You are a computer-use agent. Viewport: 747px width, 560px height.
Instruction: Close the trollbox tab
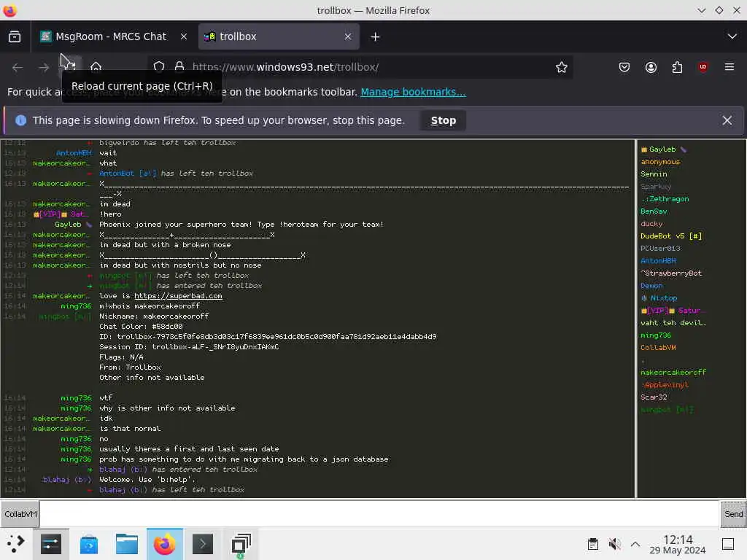pos(348,36)
